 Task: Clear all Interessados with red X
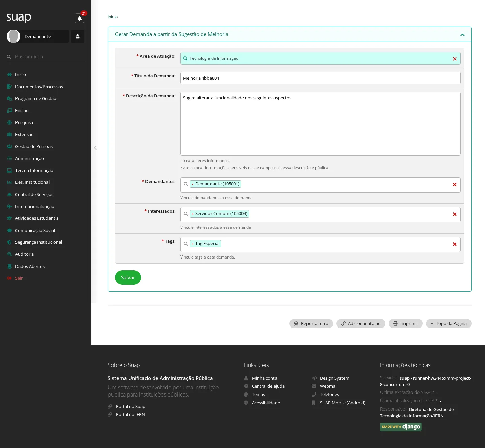tap(455, 214)
